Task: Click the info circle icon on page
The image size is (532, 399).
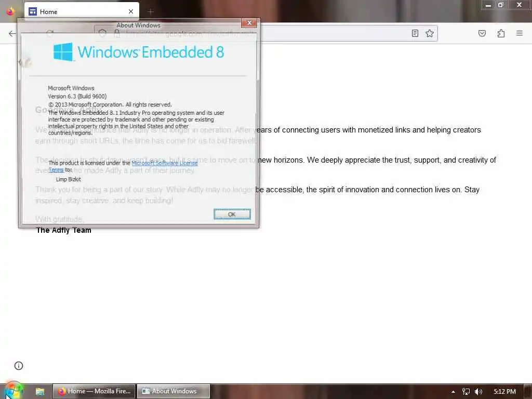Action: pos(19,365)
